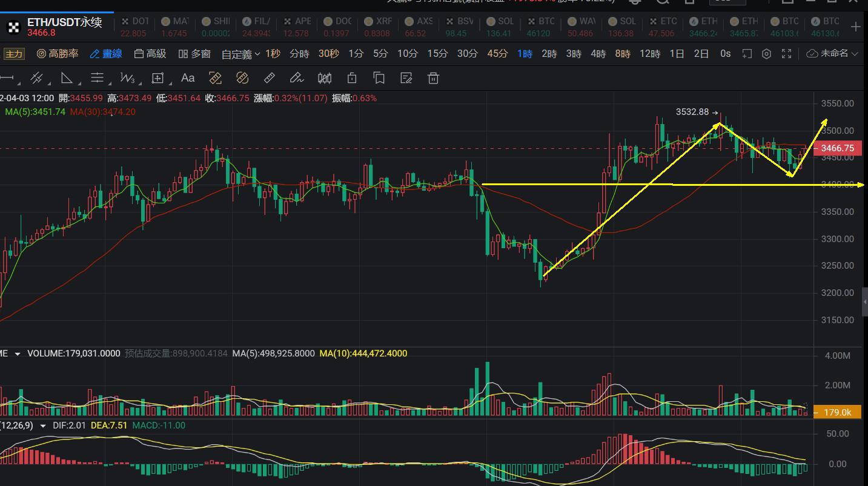Image resolution: width=868 pixels, height=486 pixels.
Task: Select the Aa text annotation tool
Action: point(188,78)
